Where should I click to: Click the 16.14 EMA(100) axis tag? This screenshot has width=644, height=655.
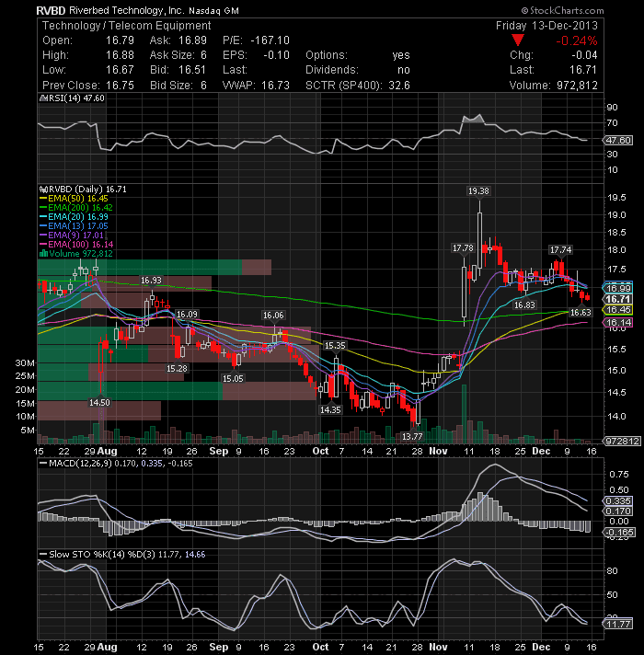click(617, 323)
